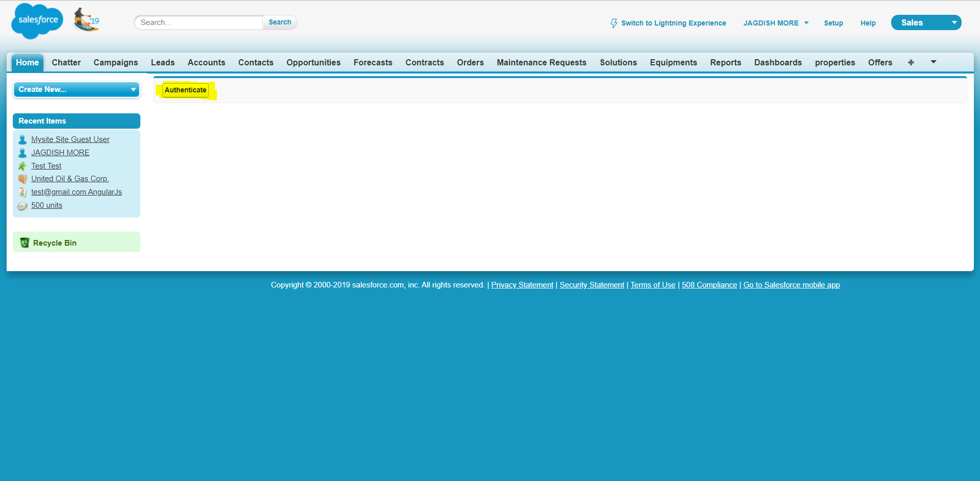Click the user icon beside Mysite Site Guest User

click(x=22, y=139)
